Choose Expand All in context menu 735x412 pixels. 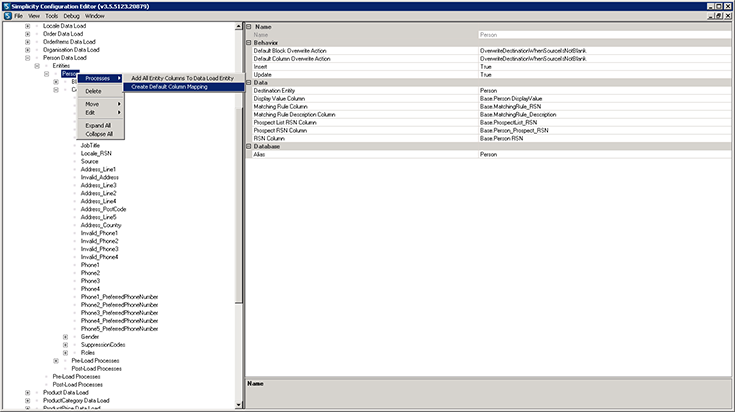tap(100, 126)
